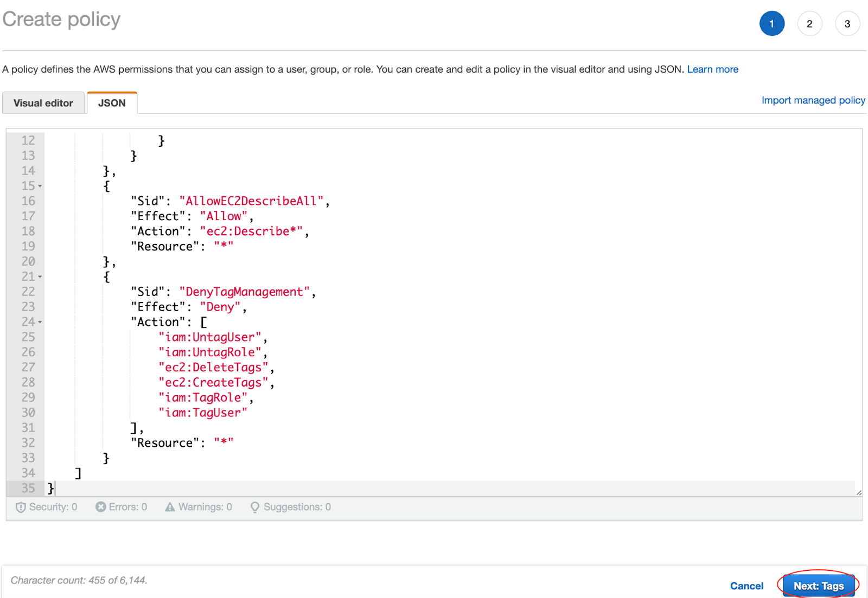868x598 pixels.
Task: Click the Warnings triangle icon
Action: [x=170, y=507]
